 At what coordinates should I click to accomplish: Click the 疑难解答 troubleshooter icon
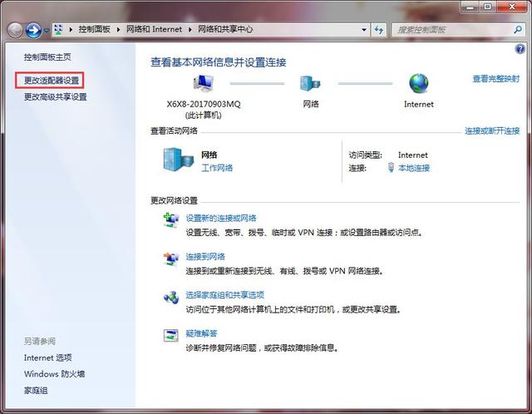click(171, 336)
